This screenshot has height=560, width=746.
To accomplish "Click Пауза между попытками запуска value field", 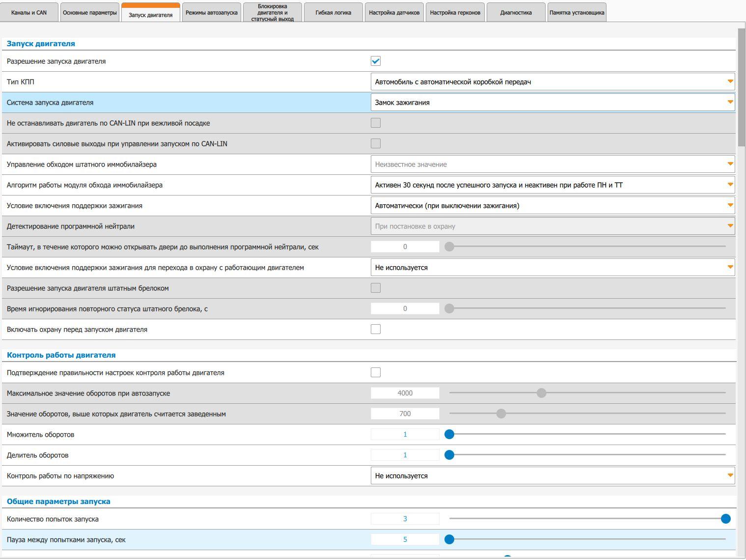I will (x=405, y=539).
